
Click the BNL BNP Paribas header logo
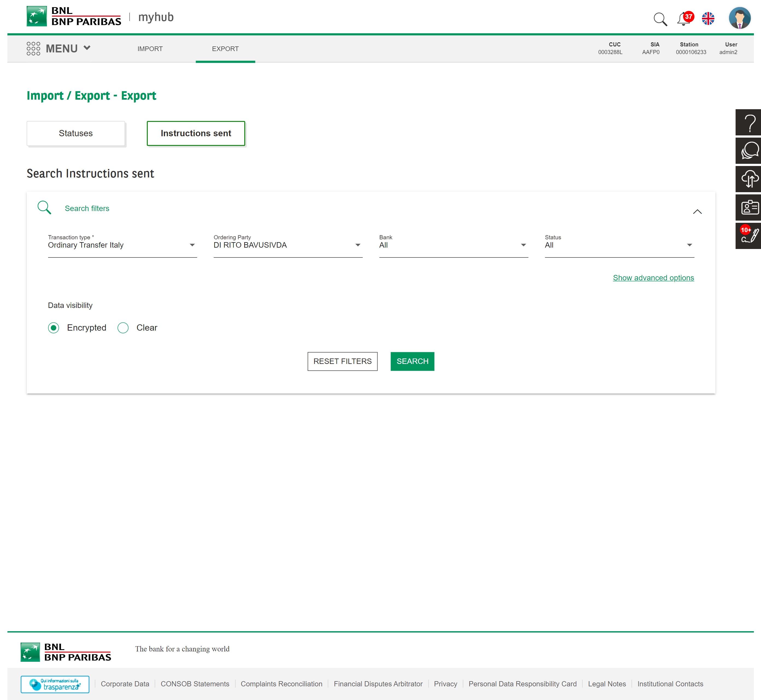coord(74,16)
